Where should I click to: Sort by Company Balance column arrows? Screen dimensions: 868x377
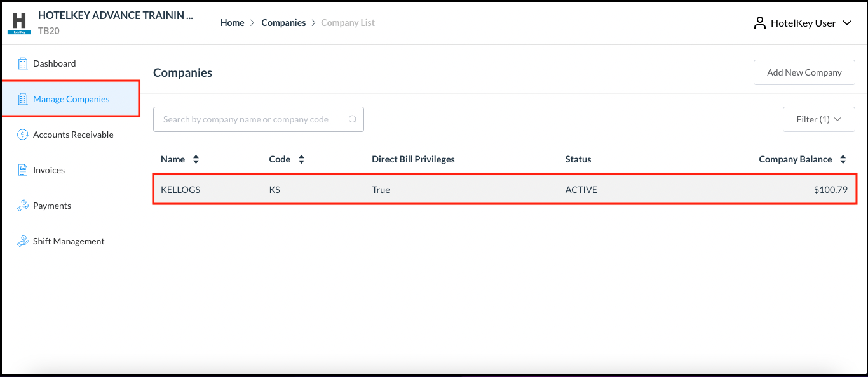pyautogui.click(x=843, y=159)
